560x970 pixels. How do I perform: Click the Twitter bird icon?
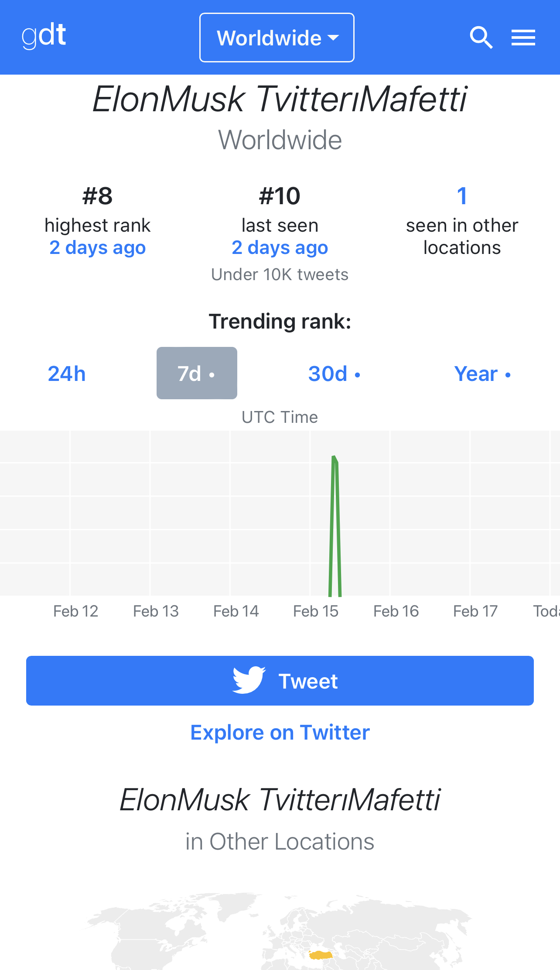[x=249, y=680]
